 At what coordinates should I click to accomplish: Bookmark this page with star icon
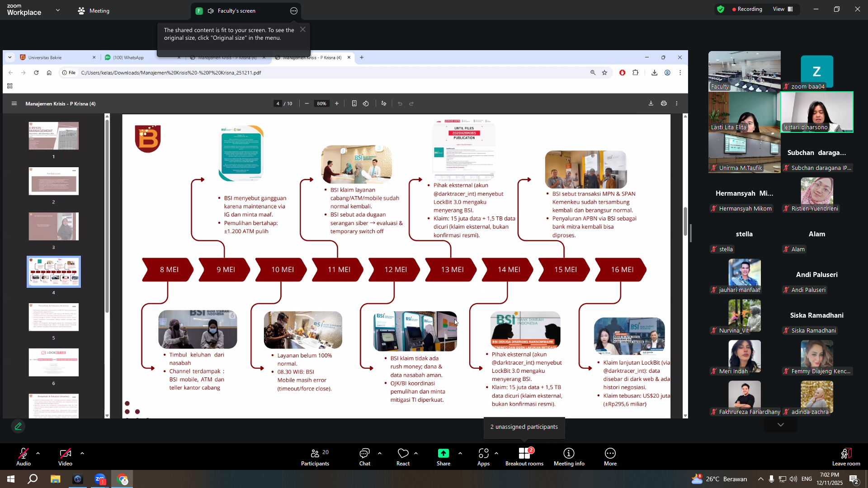click(604, 73)
